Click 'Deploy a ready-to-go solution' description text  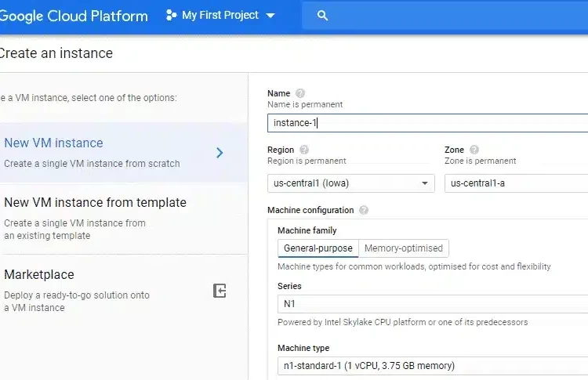coord(77,302)
